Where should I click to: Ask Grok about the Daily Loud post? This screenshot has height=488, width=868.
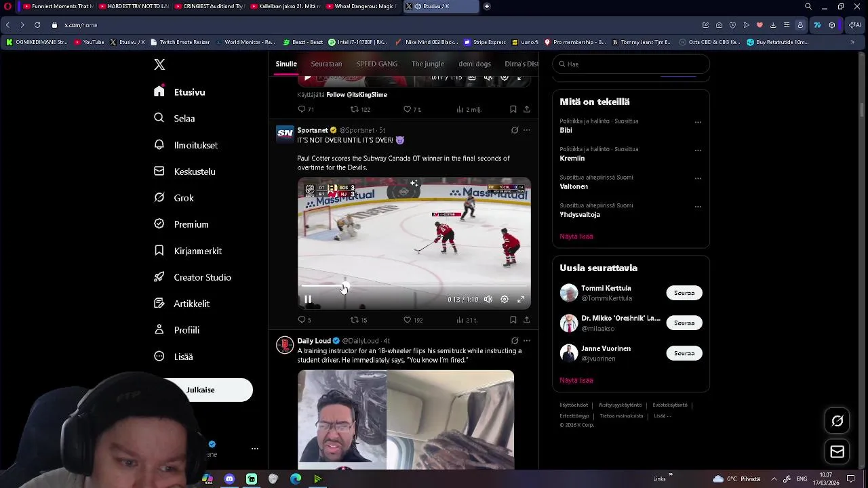pos(515,341)
